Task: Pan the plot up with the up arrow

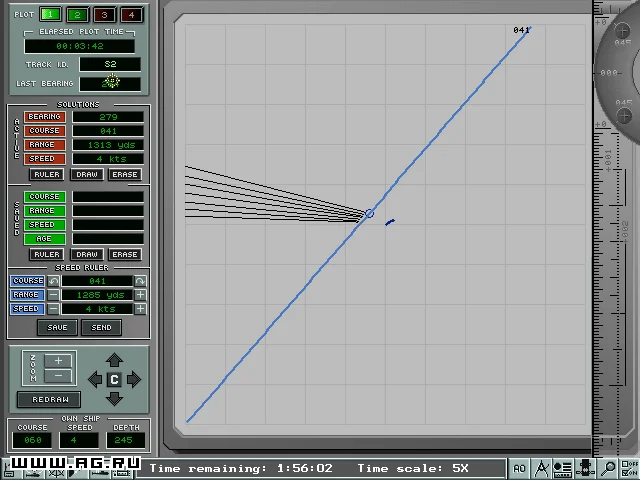Action: pos(114,360)
